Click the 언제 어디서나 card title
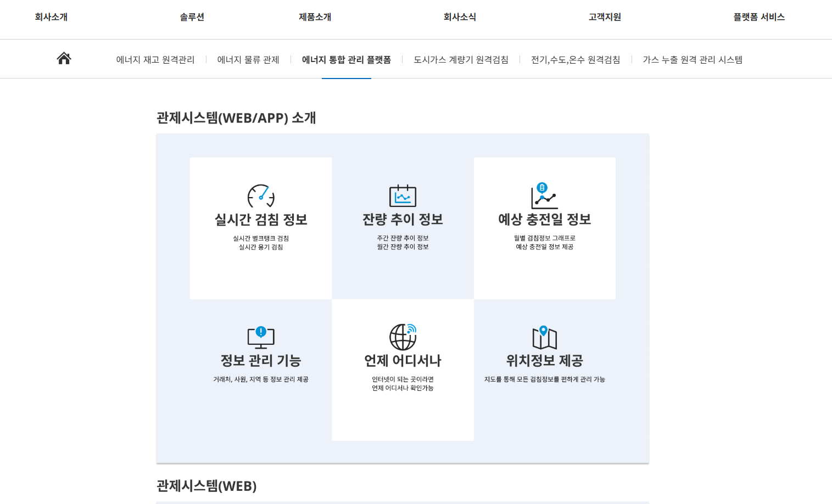 tap(403, 360)
